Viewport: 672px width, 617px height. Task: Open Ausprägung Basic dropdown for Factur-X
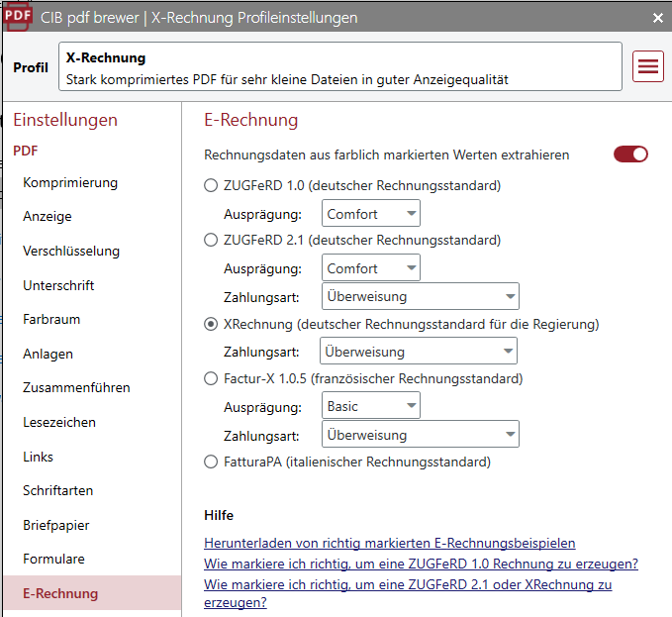[x=371, y=406]
